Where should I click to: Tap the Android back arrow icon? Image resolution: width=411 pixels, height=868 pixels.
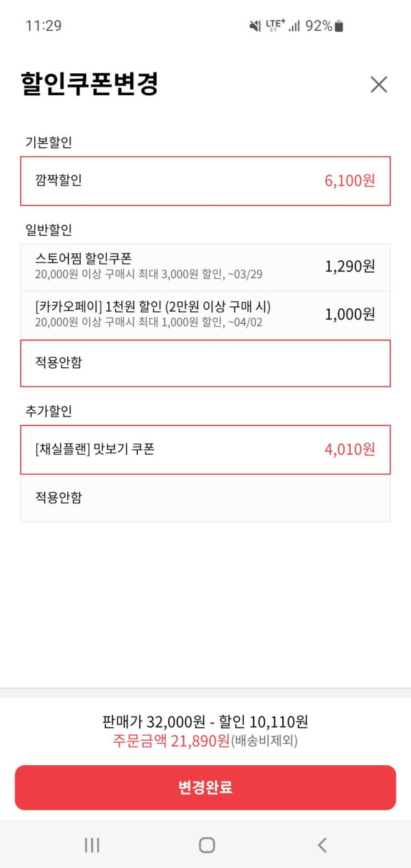[322, 845]
